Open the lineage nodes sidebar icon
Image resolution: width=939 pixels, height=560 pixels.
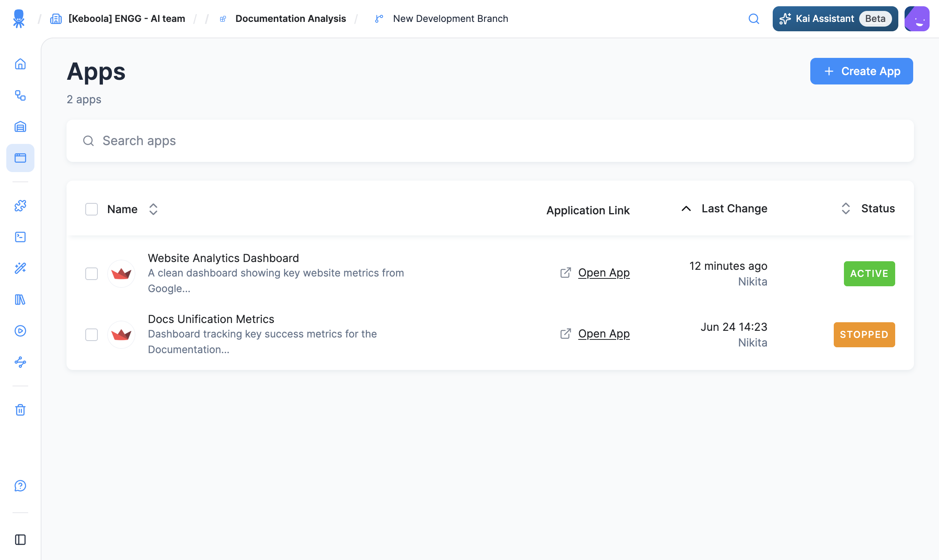click(20, 362)
